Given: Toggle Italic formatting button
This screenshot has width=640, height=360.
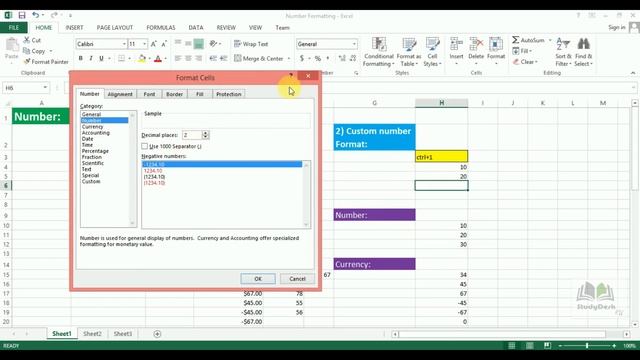Looking at the screenshot, I should click(x=91, y=58).
